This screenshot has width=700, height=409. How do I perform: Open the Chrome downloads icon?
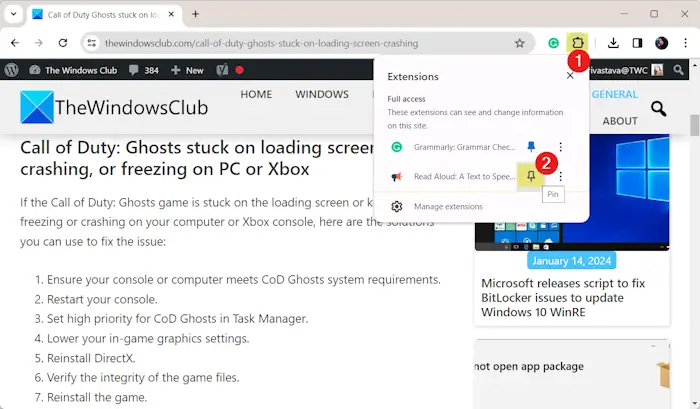613,43
